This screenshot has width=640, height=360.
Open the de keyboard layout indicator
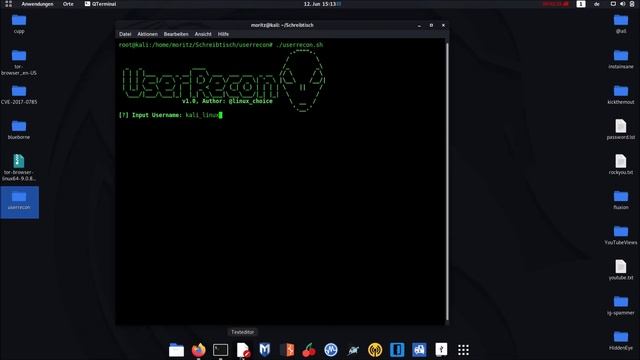click(597, 4)
